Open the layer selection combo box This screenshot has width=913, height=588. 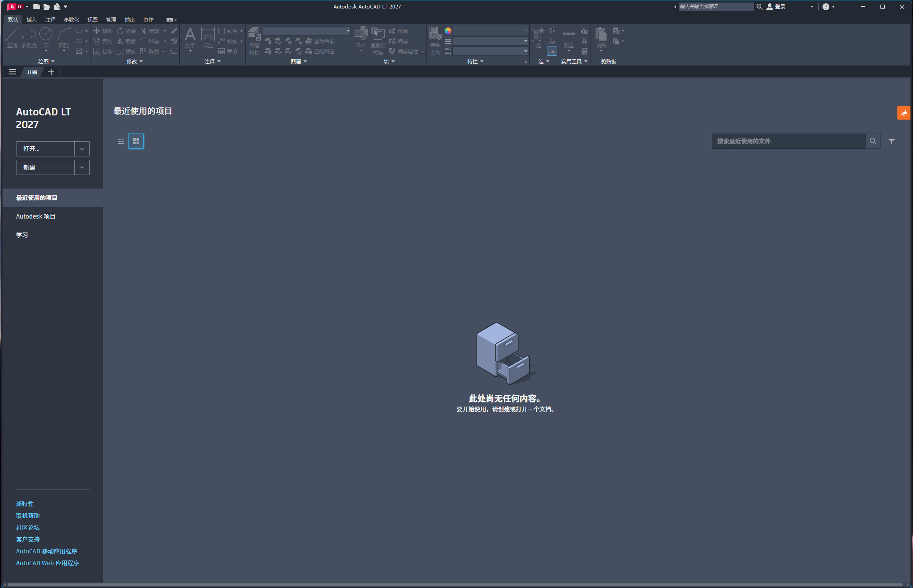coord(307,31)
